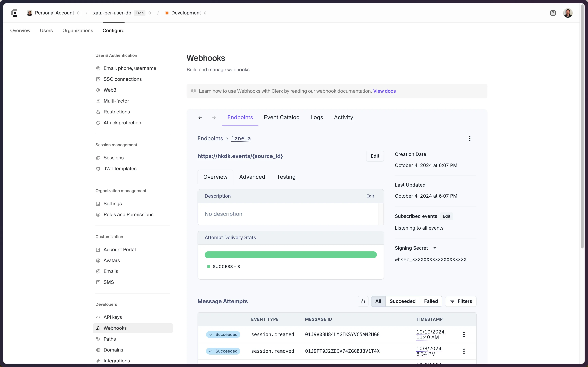
Task: Click the 10/10/2024, 11:40 AM timestamp
Action: (431, 335)
